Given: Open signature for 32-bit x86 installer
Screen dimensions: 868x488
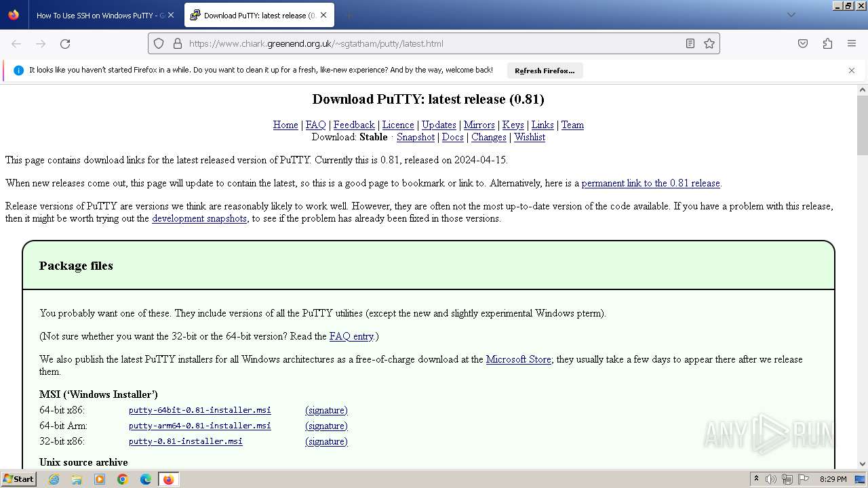Looking at the screenshot, I should 326,441.
